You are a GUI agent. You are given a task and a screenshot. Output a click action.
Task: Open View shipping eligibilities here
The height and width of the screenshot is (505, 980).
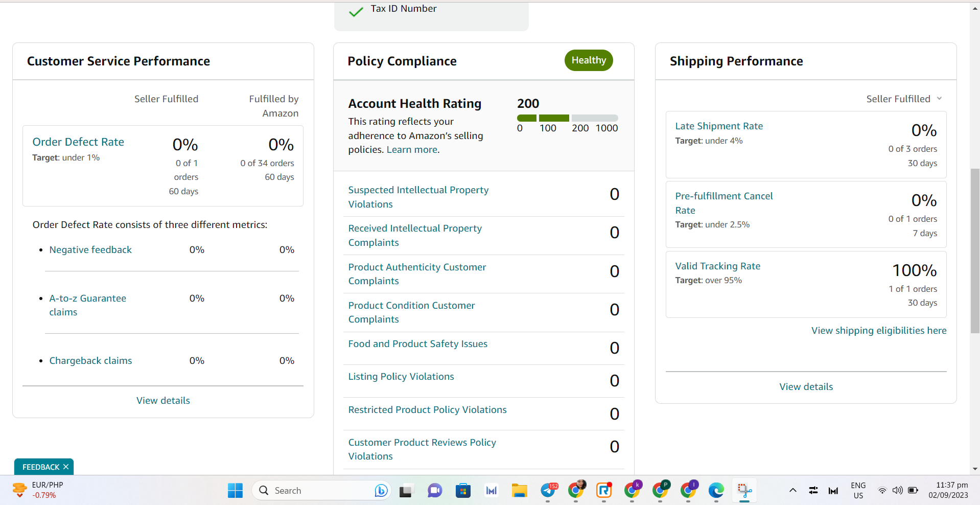879,331
